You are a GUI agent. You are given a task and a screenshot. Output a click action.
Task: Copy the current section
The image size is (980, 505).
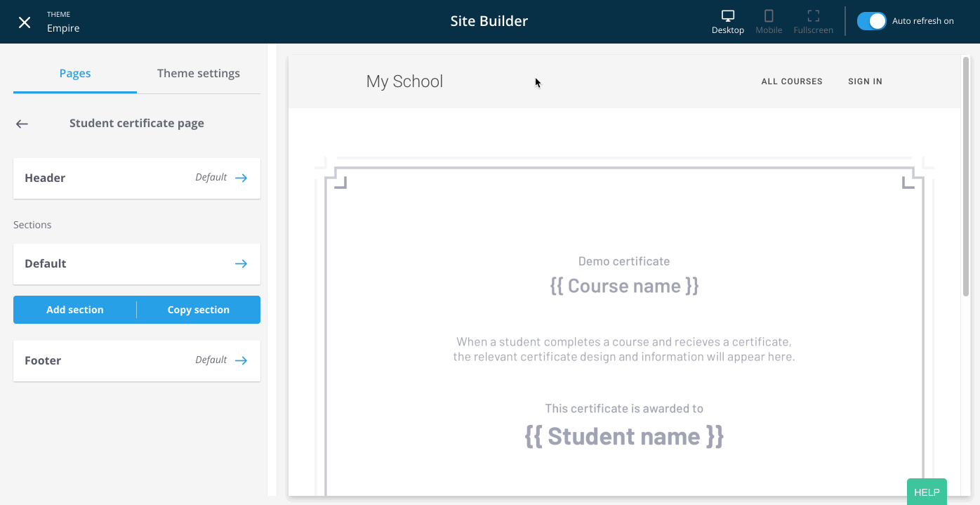[x=198, y=309]
